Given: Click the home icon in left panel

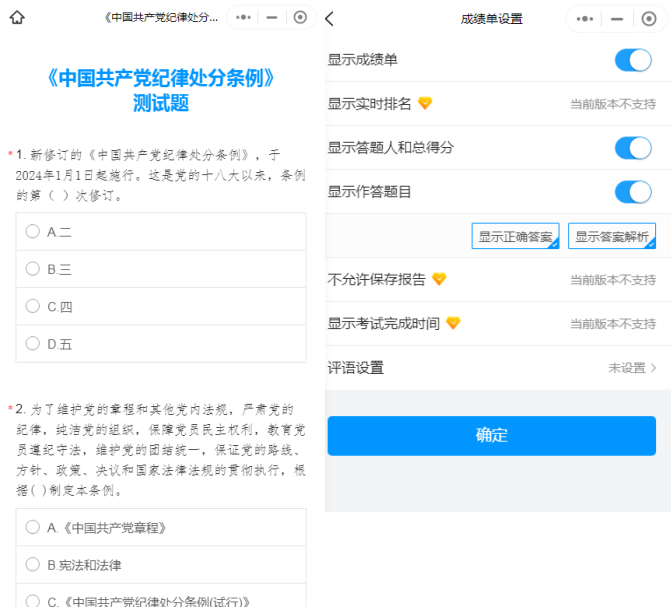Looking at the screenshot, I should [x=16, y=18].
